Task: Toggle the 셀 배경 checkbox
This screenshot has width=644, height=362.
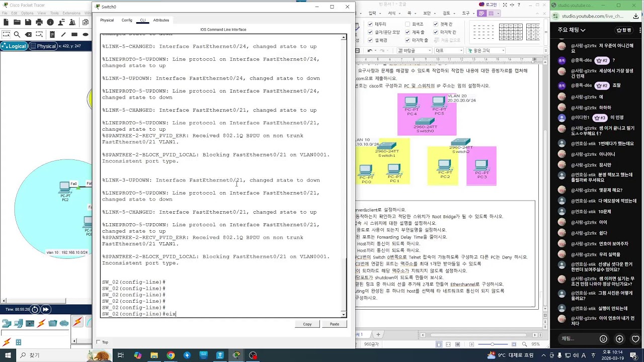Action: coord(370,40)
